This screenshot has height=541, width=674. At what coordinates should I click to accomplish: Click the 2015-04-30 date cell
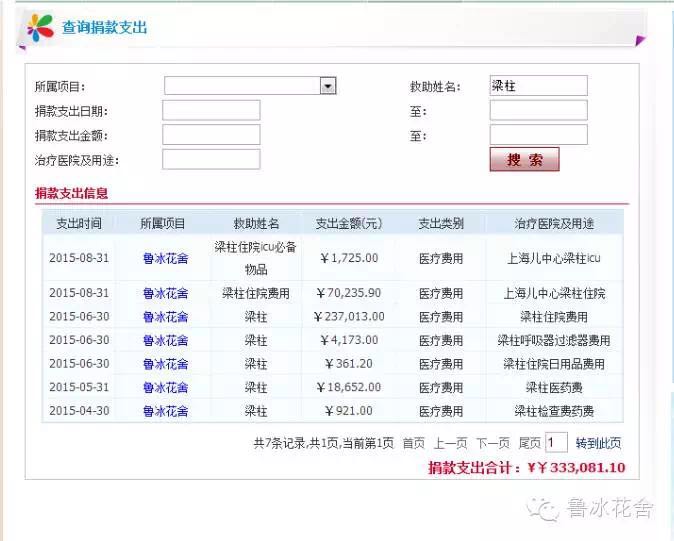[x=79, y=411]
